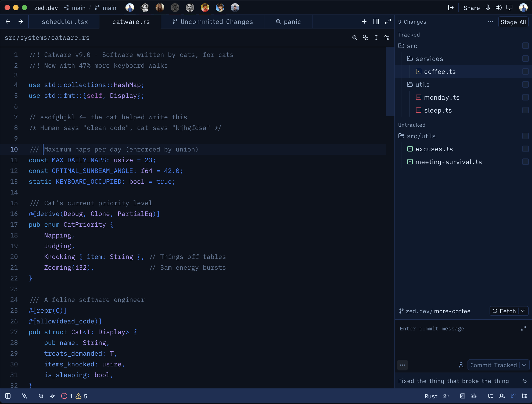Viewport: 532px width, 404px height.
Task: Split the editor pane
Action: point(376,21)
